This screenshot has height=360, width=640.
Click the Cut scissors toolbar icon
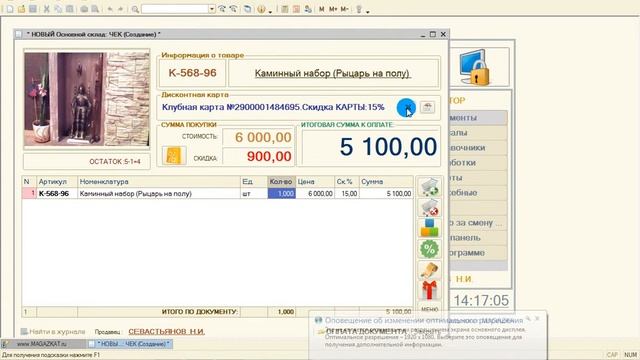tap(47, 9)
